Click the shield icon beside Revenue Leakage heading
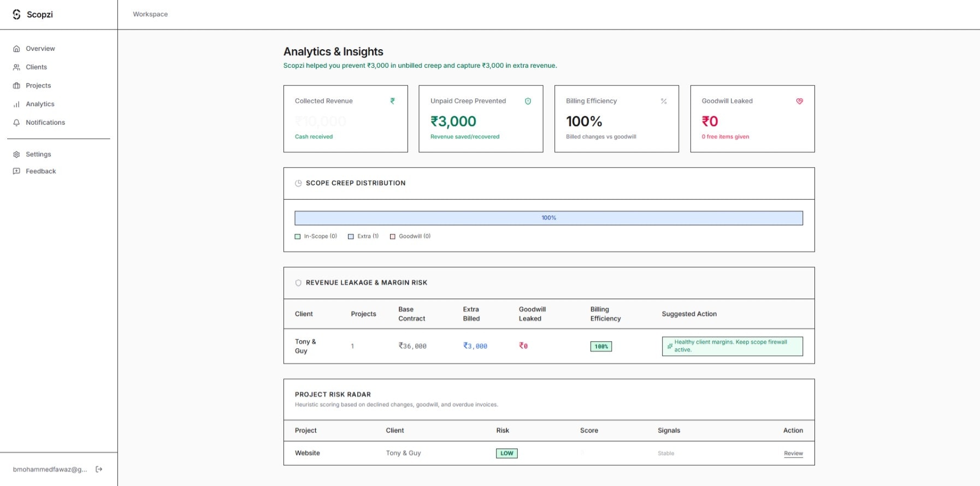 click(298, 283)
